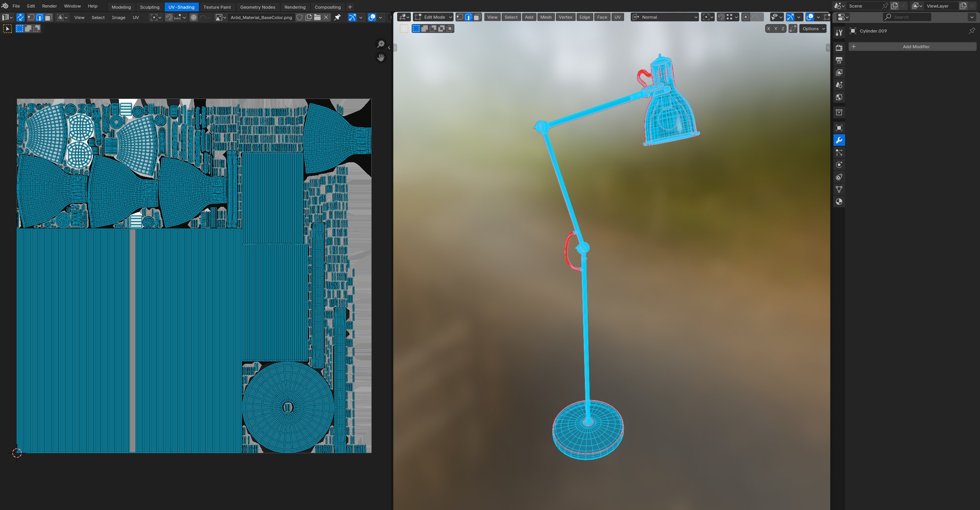
Task: Pin the image in the UV editor
Action: (x=337, y=17)
